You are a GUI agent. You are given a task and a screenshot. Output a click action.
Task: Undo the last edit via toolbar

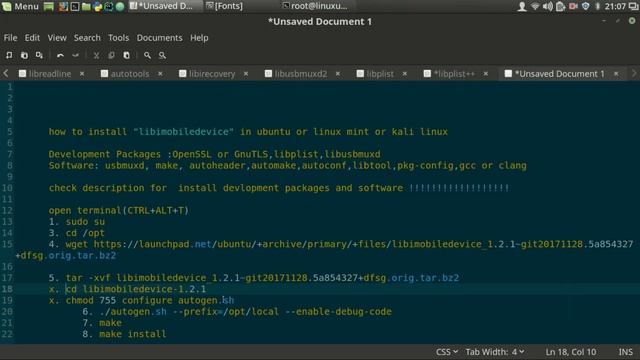[60, 55]
